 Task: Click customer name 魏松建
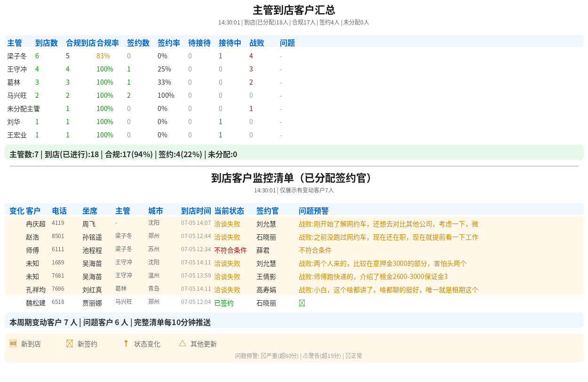(36, 303)
